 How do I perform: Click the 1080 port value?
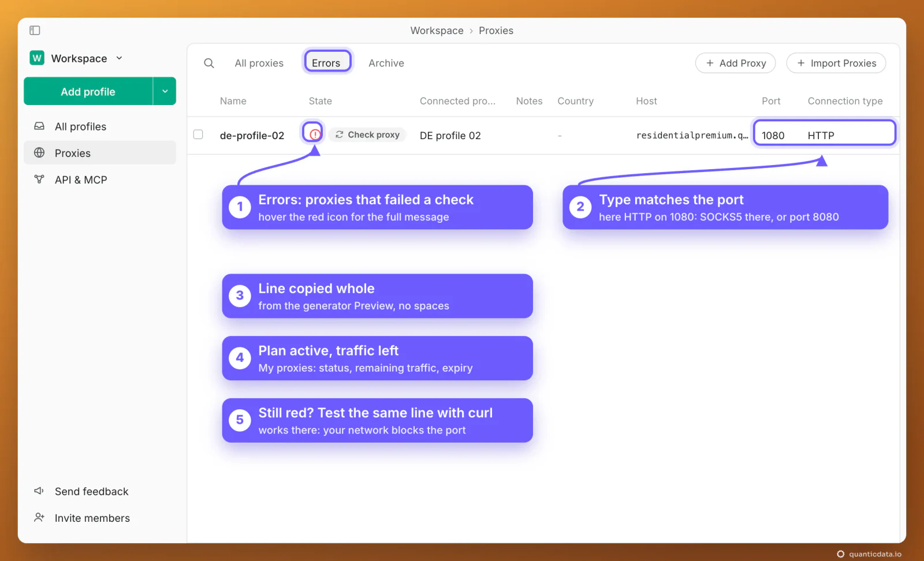pos(773,136)
